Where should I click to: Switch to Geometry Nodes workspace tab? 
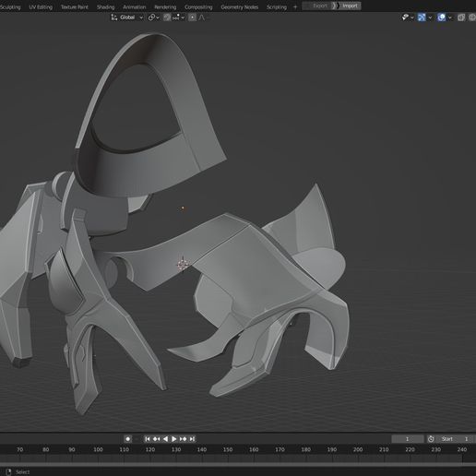coord(240,6)
